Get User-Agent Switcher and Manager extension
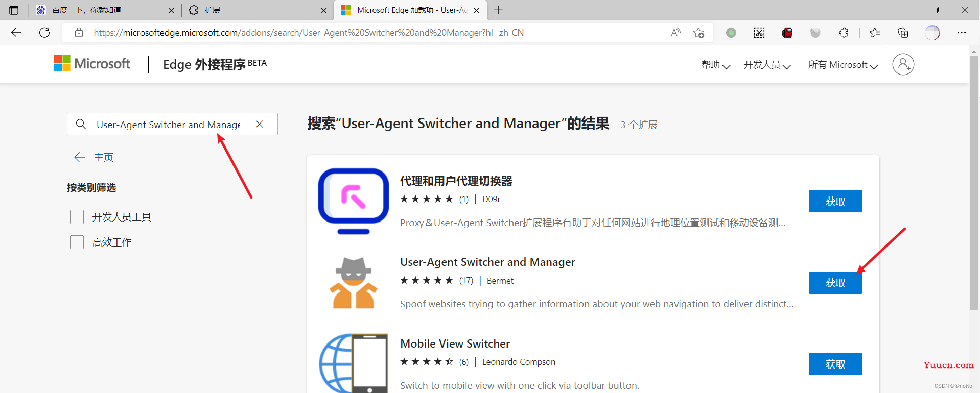Image resolution: width=980 pixels, height=393 pixels. tap(835, 283)
